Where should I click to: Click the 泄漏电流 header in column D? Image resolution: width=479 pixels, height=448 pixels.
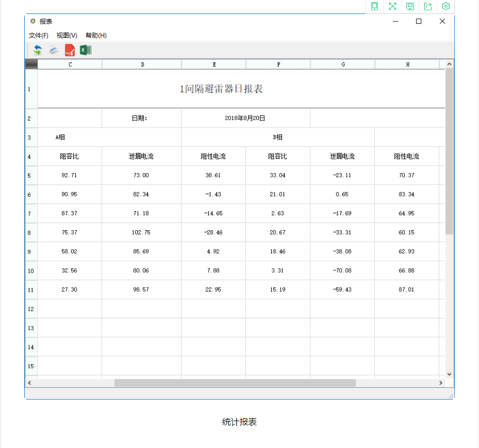(142, 157)
